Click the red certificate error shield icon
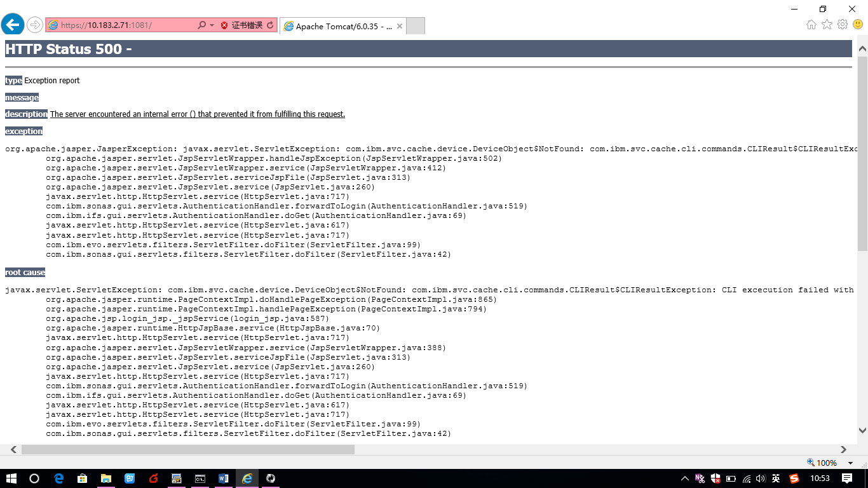This screenshot has height=488, width=868. tap(224, 25)
